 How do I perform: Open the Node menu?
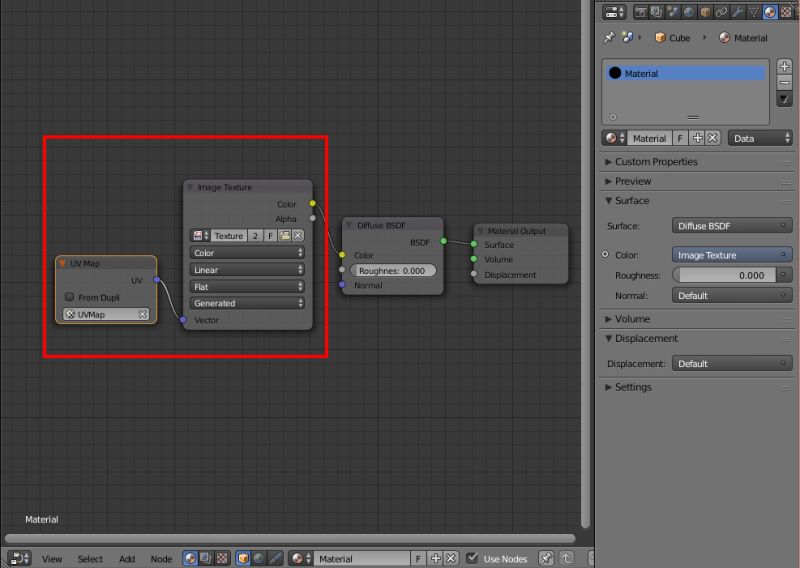tap(161, 559)
